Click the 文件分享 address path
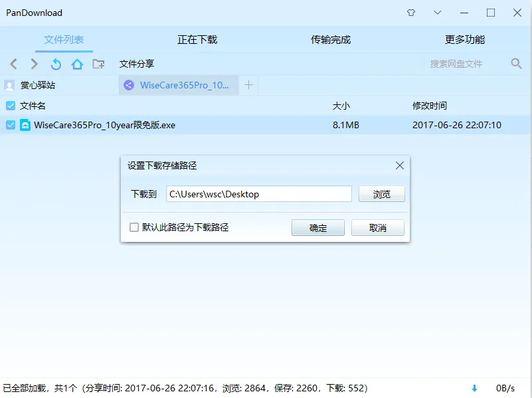532x398 pixels. 137,64
